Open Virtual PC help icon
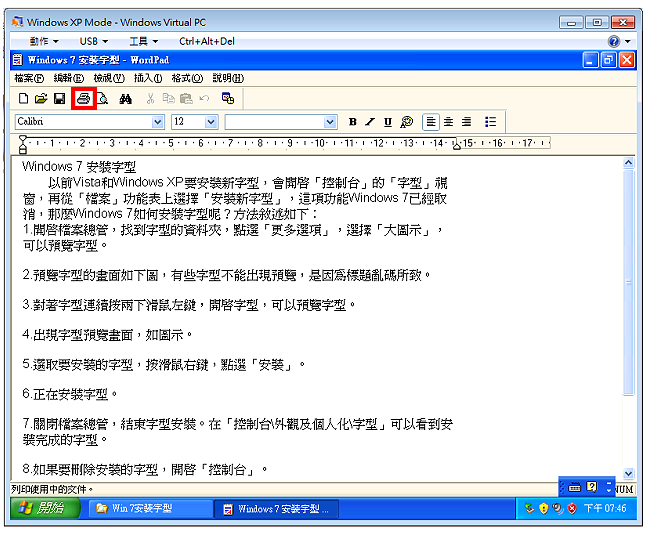Image resolution: width=648 pixels, height=533 pixels. 614,41
